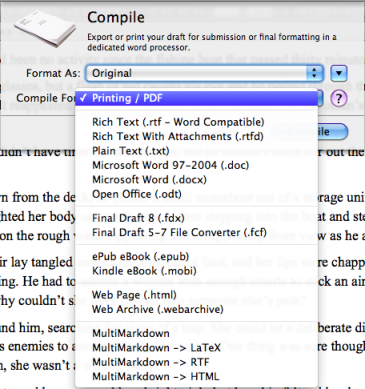Image resolution: width=365 pixels, height=389 pixels.
Task: Choose Rich Text With Attachments (.rtfd)
Action: click(x=197, y=136)
